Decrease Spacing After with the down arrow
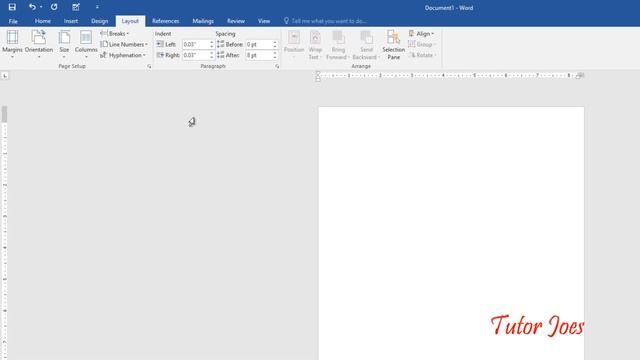Screen dimensions: 640x360 [275, 57]
